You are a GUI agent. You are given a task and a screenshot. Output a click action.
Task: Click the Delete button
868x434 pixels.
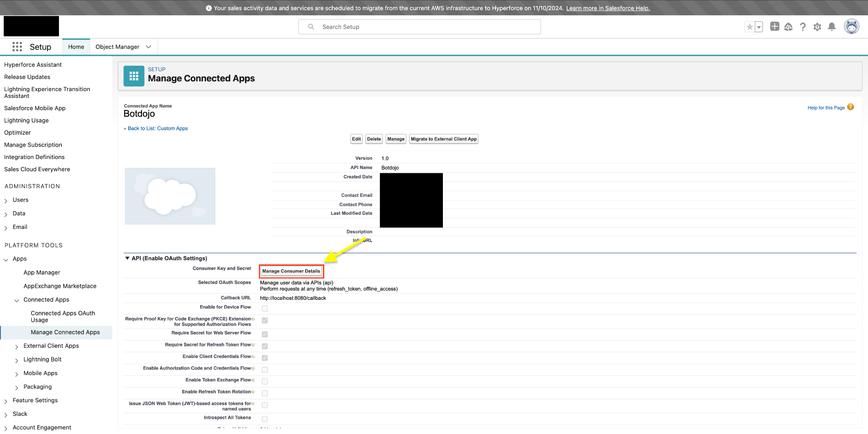pyautogui.click(x=374, y=139)
